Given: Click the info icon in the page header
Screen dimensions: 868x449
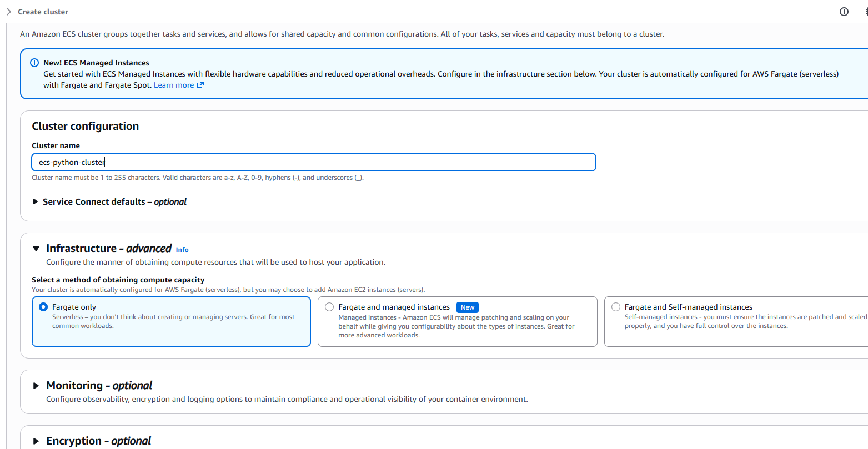Looking at the screenshot, I should click(844, 11).
